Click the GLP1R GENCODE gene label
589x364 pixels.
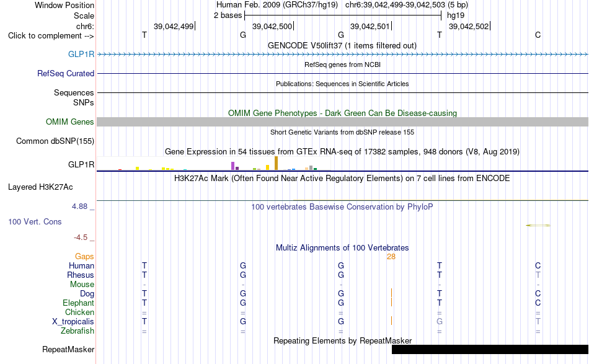(81, 54)
